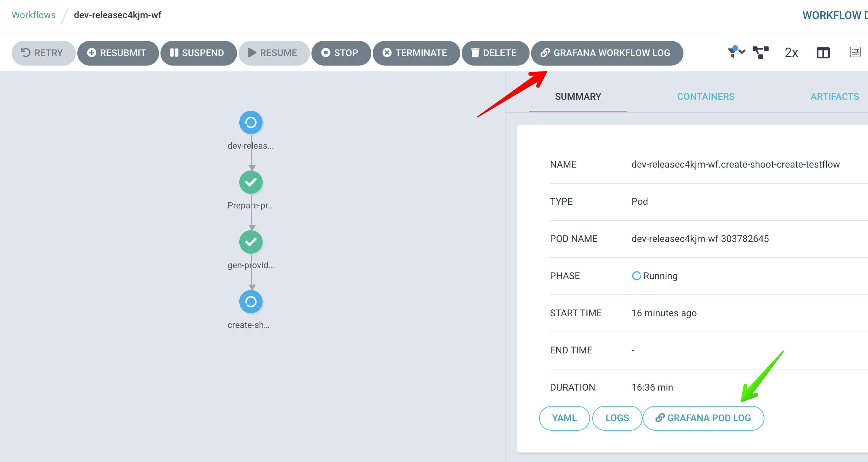868x462 pixels.
Task: Terminate the workflow
Action: tap(416, 53)
